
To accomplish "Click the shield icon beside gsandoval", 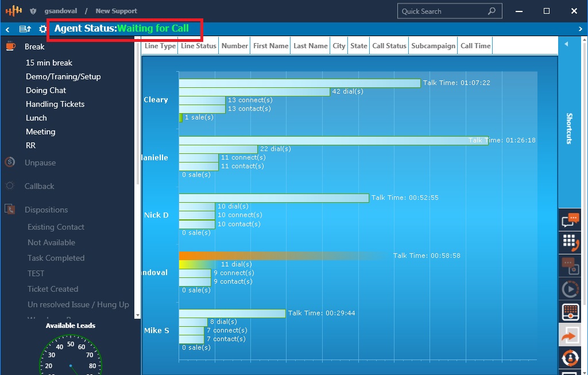I will click(33, 11).
